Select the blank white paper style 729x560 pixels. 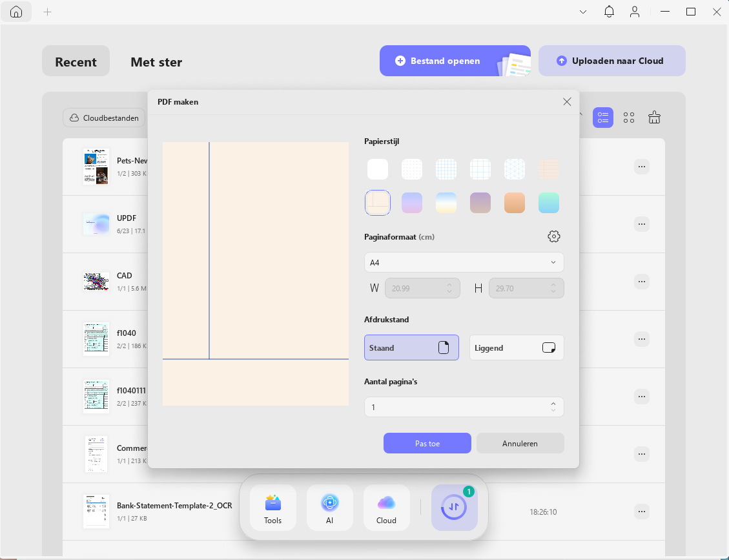click(378, 169)
